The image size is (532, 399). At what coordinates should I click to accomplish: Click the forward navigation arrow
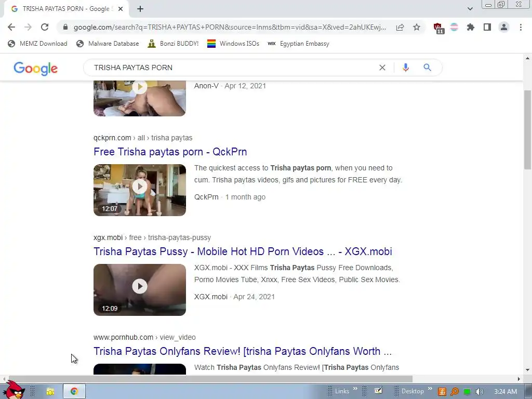[x=28, y=27]
